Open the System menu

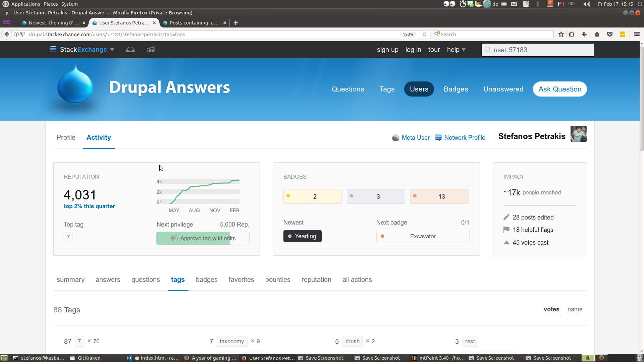[x=69, y=4]
